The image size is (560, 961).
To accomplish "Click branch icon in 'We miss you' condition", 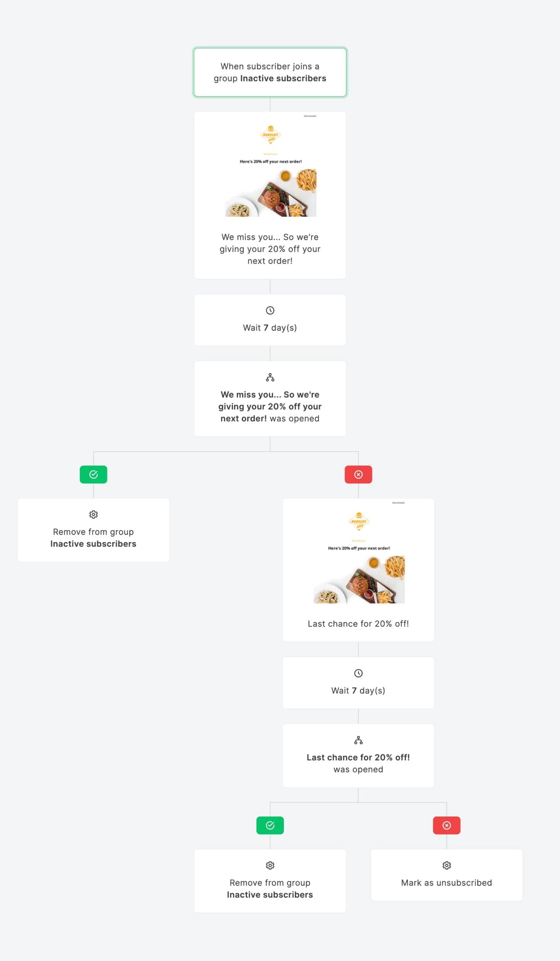I will (270, 377).
